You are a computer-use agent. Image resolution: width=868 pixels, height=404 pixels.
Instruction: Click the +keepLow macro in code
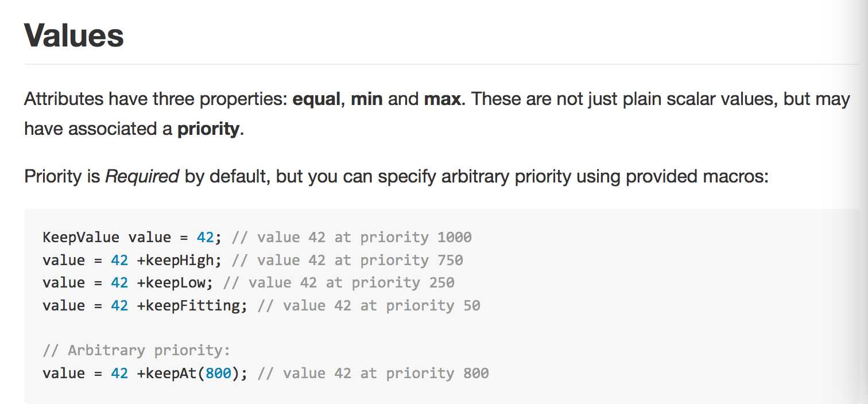[175, 283]
